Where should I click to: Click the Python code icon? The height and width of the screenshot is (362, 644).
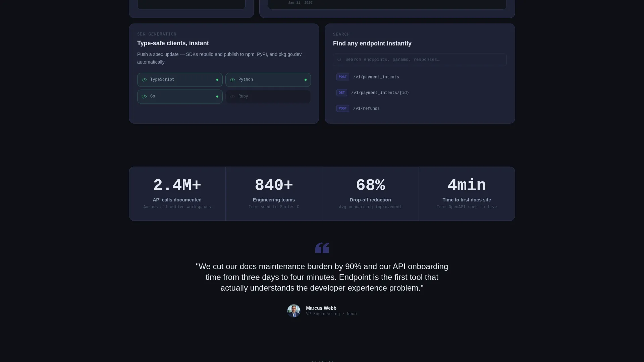[x=232, y=80]
